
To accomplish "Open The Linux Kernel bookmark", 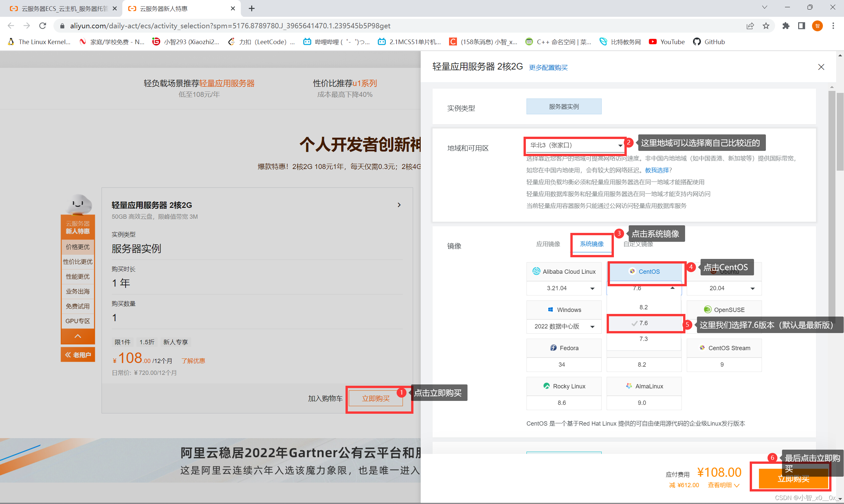I will coord(40,42).
